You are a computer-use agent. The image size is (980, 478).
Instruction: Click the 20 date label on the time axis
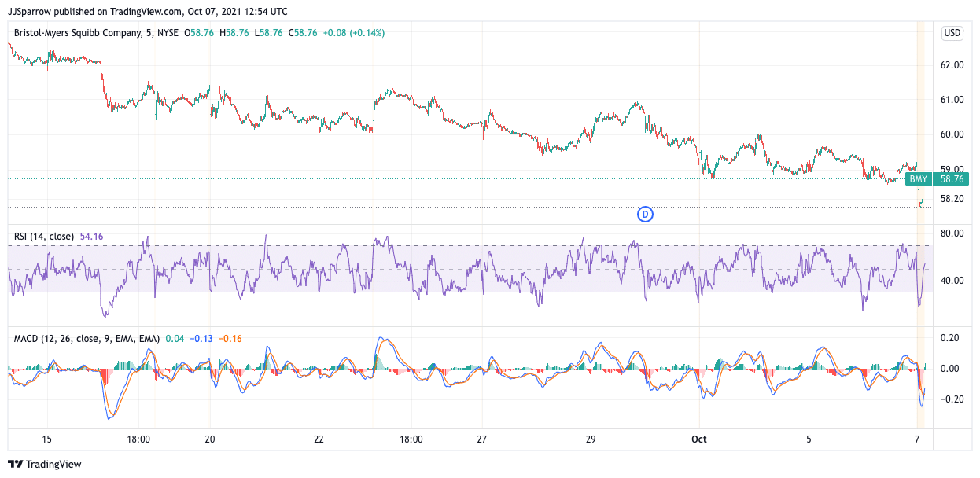click(x=210, y=439)
